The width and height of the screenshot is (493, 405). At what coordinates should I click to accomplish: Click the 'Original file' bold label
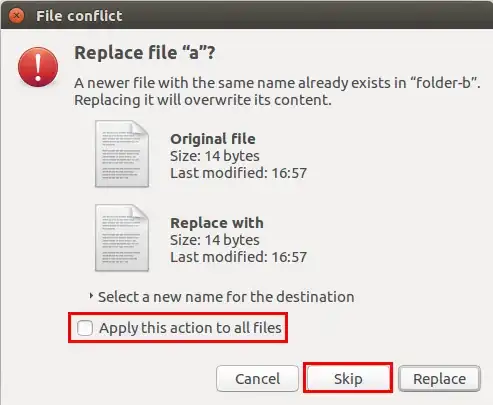click(x=213, y=139)
